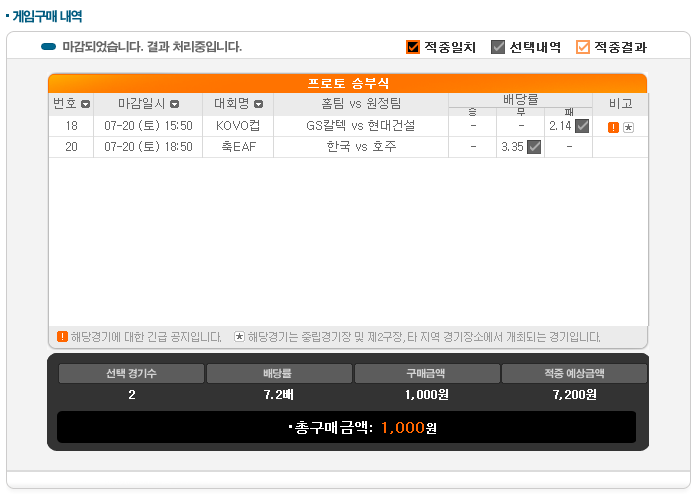This screenshot has width=698, height=499.
Task: Click the GS칼텍 vs 현대건설 match
Action: coord(360,126)
